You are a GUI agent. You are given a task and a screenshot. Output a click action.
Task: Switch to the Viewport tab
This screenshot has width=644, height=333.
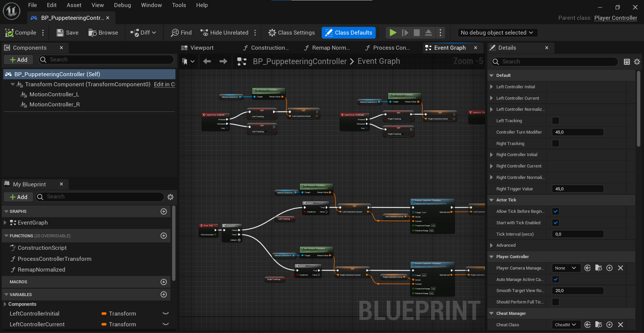tap(201, 48)
